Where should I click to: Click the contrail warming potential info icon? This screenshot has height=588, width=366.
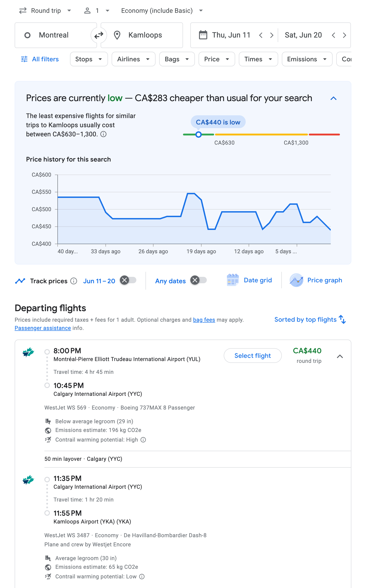[143, 440]
